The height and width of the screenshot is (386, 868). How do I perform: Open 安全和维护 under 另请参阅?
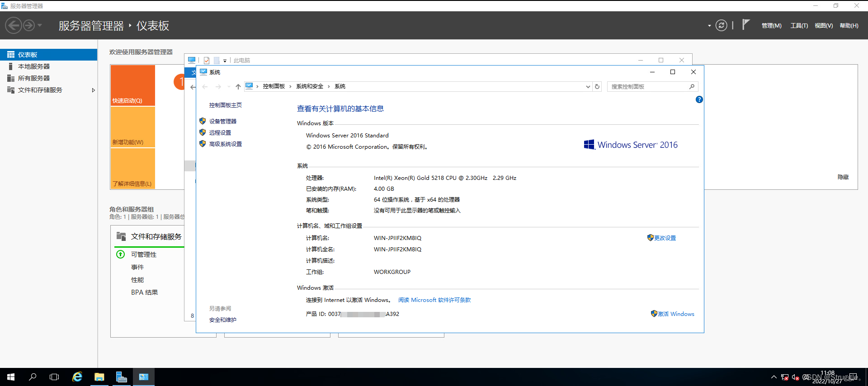pyautogui.click(x=222, y=320)
